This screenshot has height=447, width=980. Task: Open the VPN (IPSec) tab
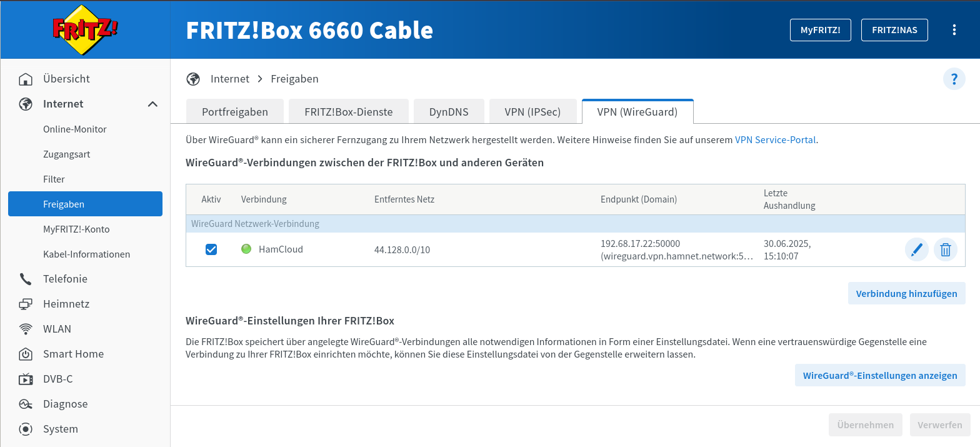click(533, 112)
